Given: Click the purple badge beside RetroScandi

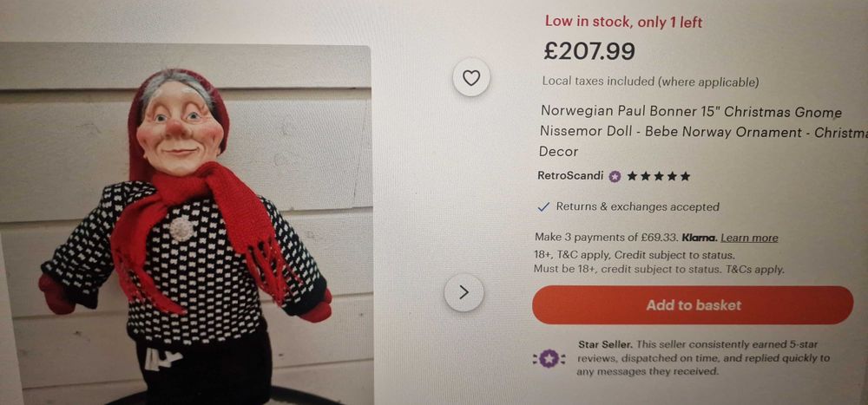Looking at the screenshot, I should (x=615, y=176).
